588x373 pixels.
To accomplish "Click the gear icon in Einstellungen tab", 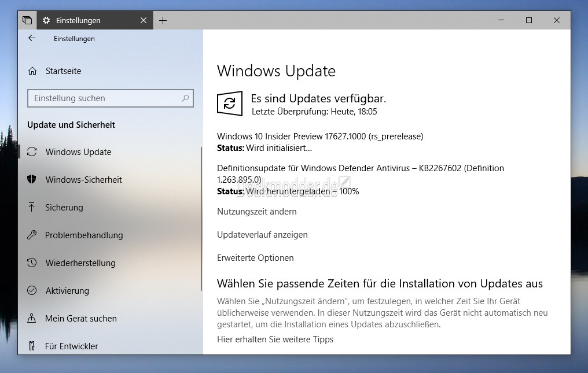I will click(x=46, y=20).
